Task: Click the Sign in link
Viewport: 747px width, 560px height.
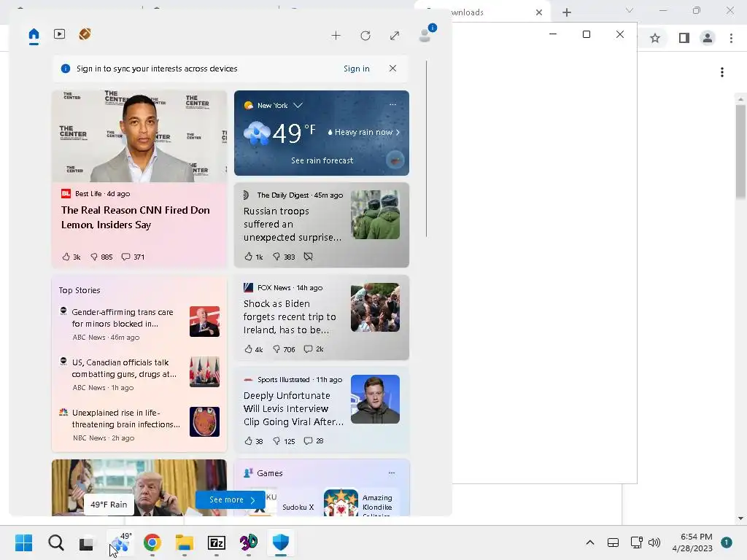Action: pos(356,69)
